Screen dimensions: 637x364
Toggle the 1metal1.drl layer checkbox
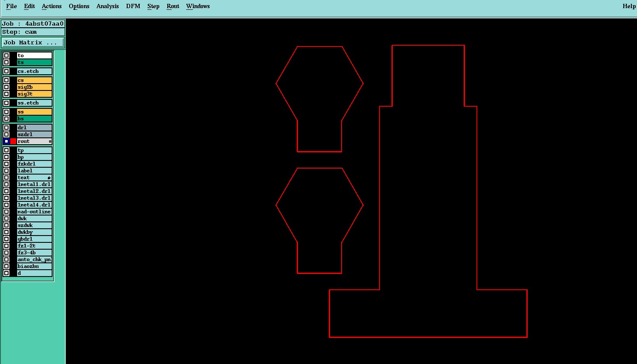click(x=6, y=184)
